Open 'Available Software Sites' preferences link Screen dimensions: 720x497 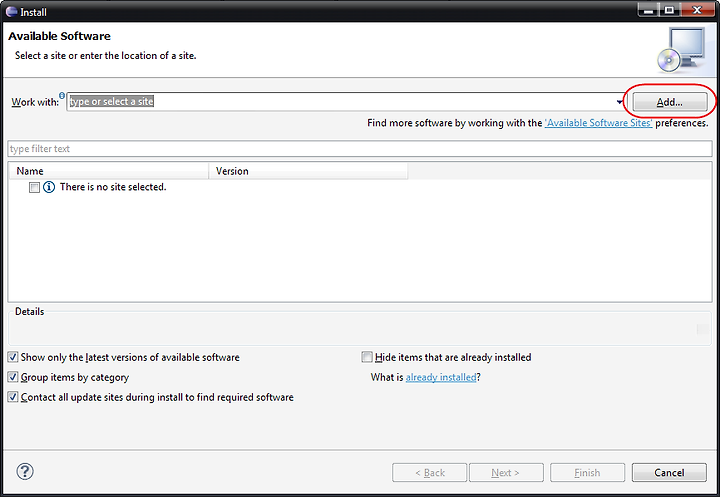coord(598,123)
